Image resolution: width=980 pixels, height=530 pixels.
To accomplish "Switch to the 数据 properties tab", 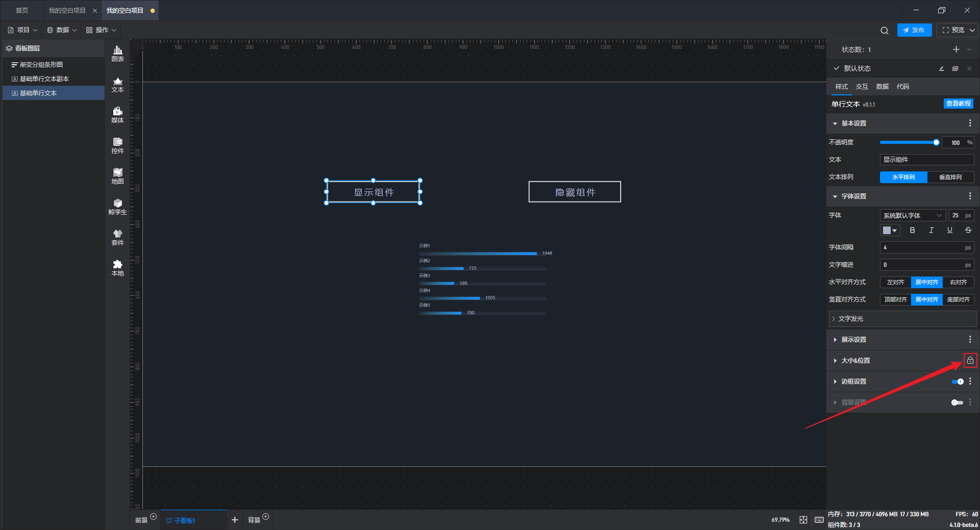I will tap(882, 87).
